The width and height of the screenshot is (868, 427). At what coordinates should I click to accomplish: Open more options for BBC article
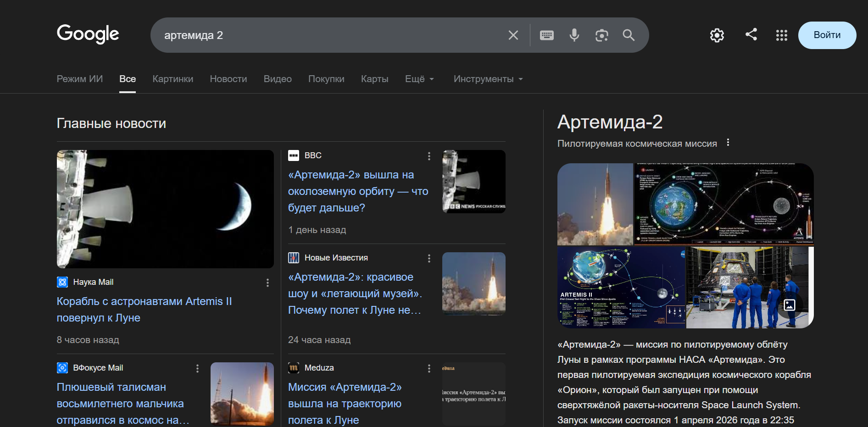tap(429, 156)
